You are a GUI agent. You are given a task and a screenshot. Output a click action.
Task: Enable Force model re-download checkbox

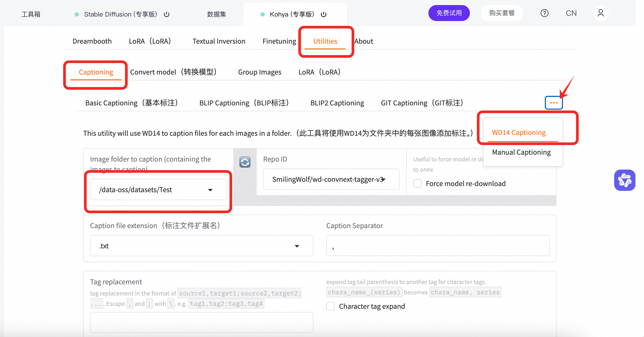[417, 184]
